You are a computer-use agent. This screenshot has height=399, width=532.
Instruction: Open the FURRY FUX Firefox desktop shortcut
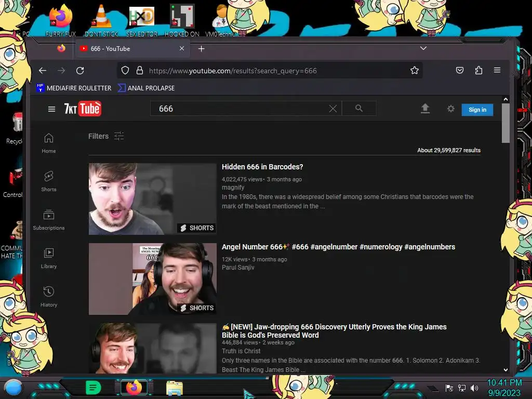pyautogui.click(x=60, y=20)
